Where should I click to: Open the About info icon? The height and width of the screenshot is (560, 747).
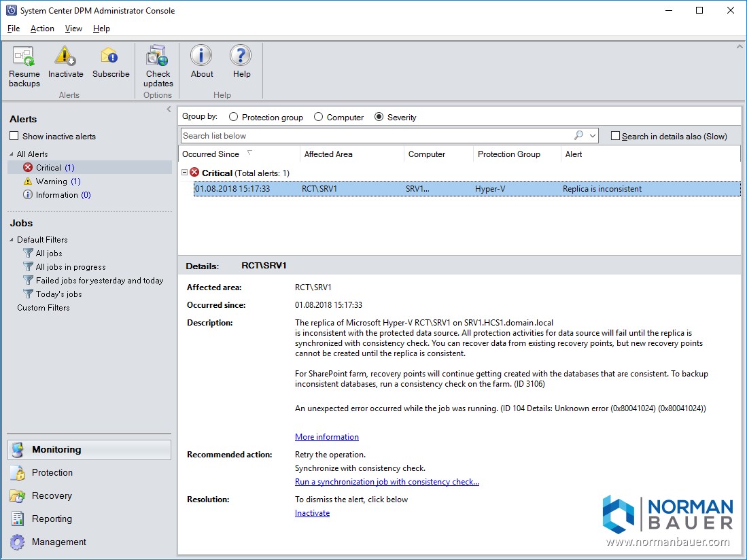(201, 56)
